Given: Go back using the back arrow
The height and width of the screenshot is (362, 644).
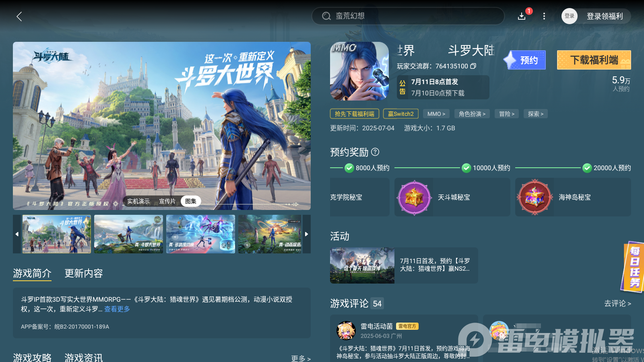Looking at the screenshot, I should [x=19, y=16].
